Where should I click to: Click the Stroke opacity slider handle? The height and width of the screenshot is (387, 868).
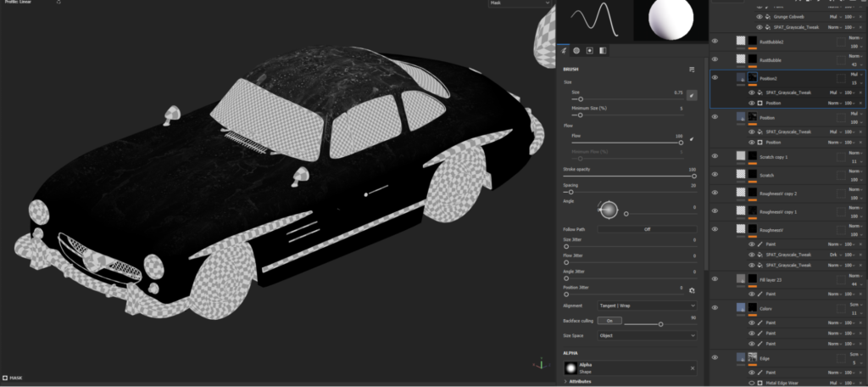point(693,177)
